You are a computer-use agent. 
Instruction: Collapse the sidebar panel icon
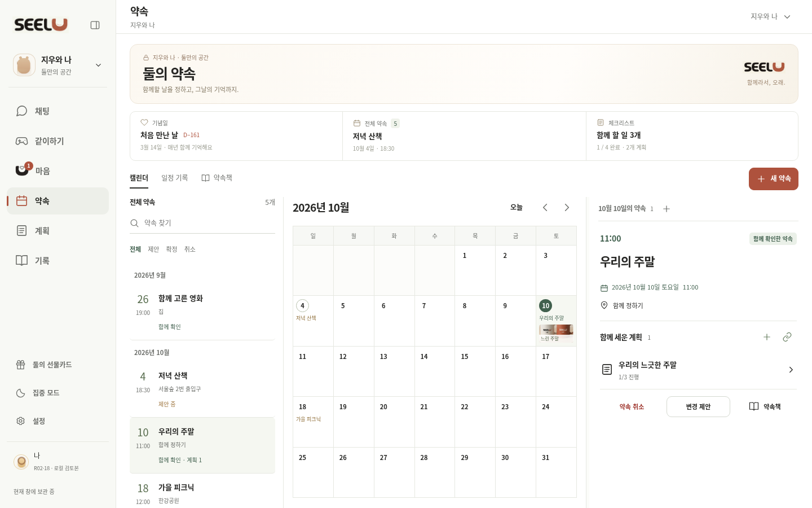(x=95, y=25)
